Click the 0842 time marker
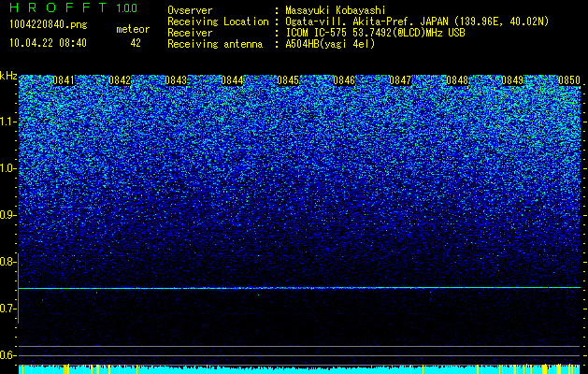This screenshot has height=374, width=588. 120,80
